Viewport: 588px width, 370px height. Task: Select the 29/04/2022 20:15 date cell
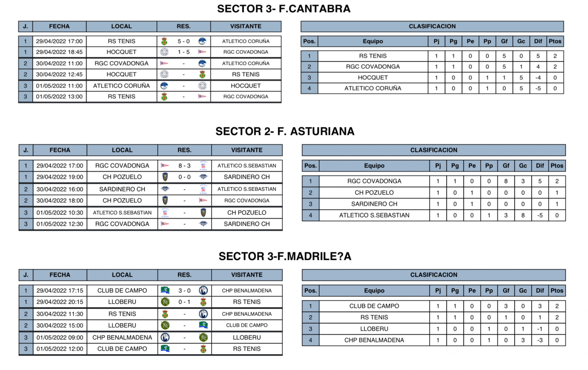60,302
